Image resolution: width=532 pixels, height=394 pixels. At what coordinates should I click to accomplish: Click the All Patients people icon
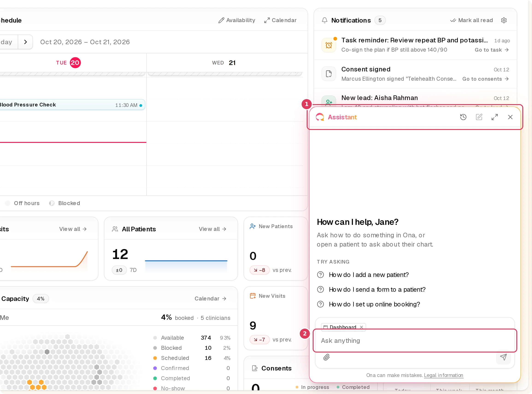click(115, 229)
